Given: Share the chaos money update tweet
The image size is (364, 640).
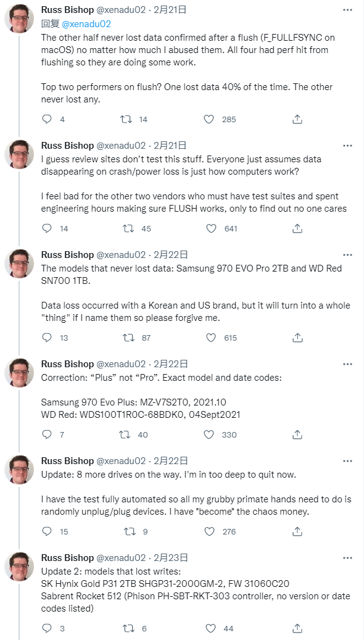Looking at the screenshot, I should (x=297, y=531).
